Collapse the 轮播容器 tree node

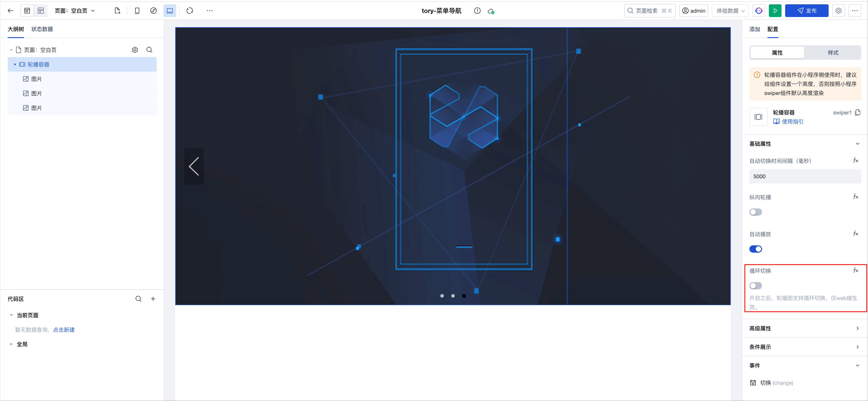pos(15,64)
